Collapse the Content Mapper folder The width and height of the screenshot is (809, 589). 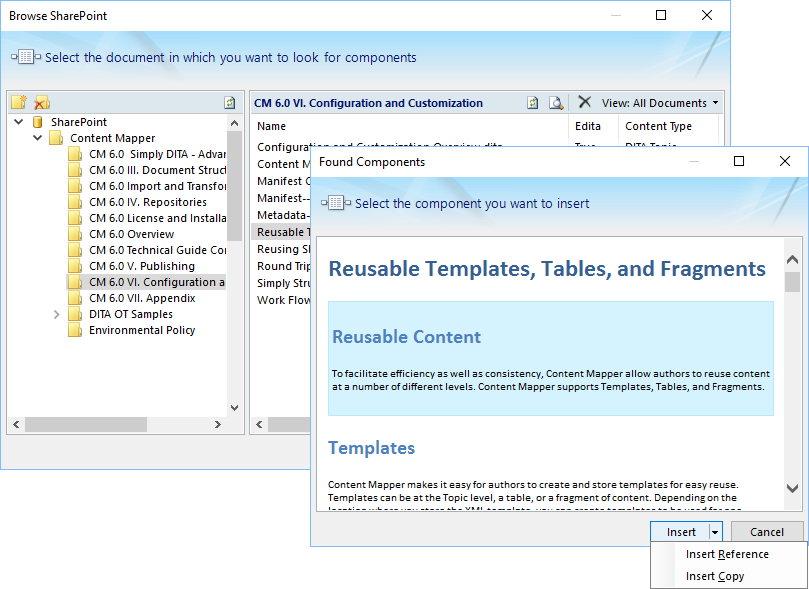point(38,138)
